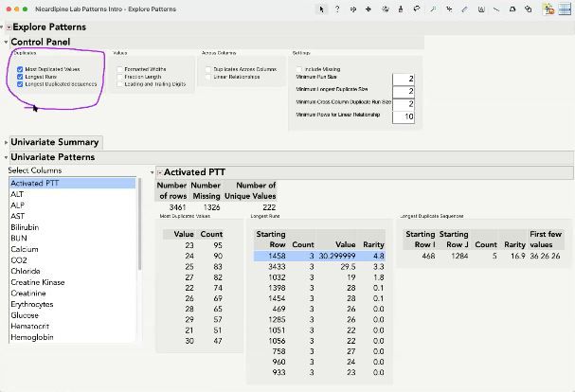This screenshot has height=392, width=575.
Task: Collapse the Control Panel section
Action: click(6, 43)
